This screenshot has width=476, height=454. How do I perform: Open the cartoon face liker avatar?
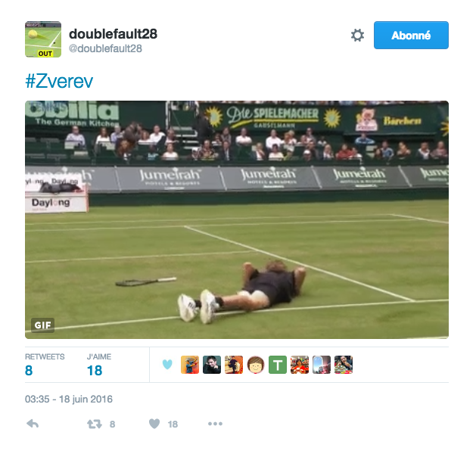click(256, 365)
